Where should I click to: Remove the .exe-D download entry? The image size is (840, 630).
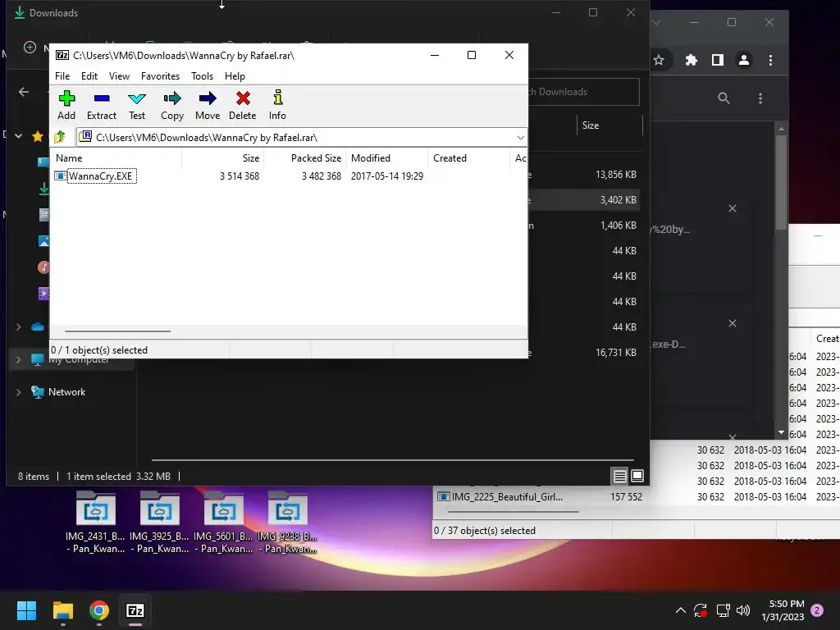click(x=733, y=323)
